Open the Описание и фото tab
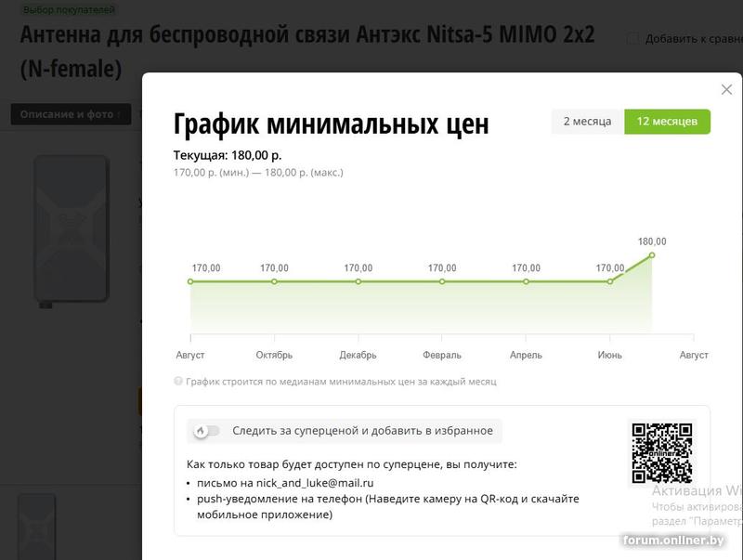This screenshot has width=743, height=560. click(x=71, y=114)
